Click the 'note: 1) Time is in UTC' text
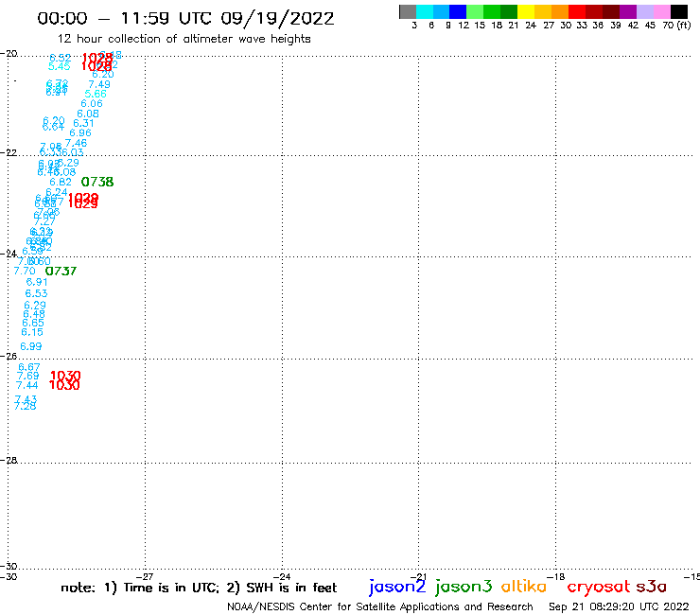This screenshot has width=700, height=615. pos(140,588)
